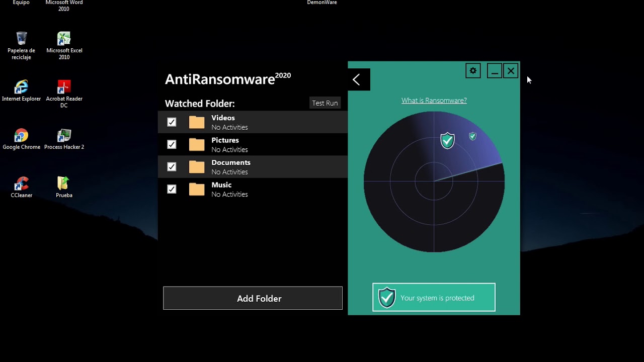The height and width of the screenshot is (362, 644).
Task: Click the large shield icon on radar
Action: click(x=447, y=141)
